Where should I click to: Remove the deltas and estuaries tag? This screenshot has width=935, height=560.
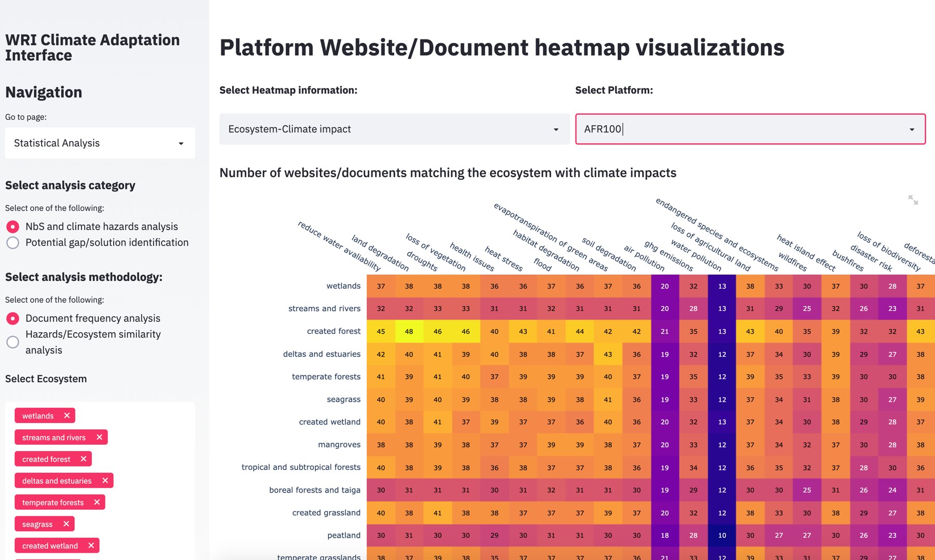pyautogui.click(x=105, y=481)
